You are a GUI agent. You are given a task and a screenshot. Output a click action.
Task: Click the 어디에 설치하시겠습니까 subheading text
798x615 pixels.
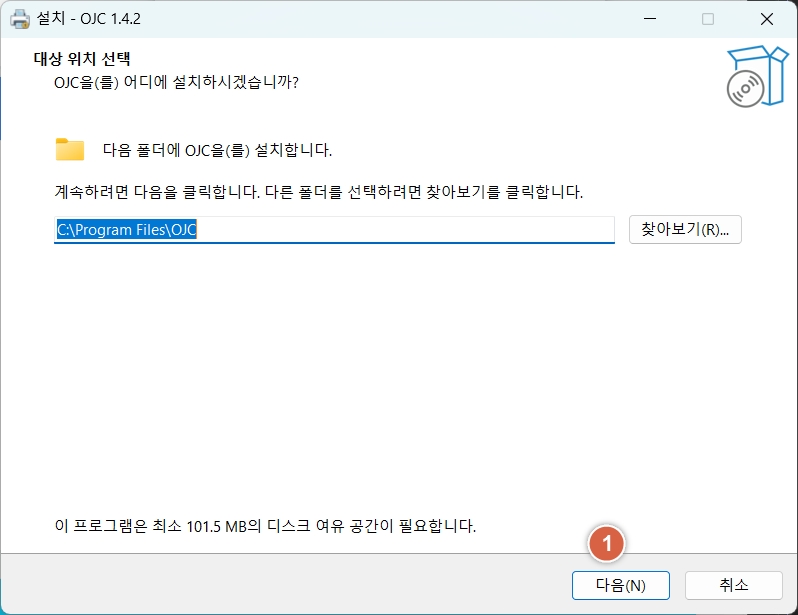click(176, 82)
